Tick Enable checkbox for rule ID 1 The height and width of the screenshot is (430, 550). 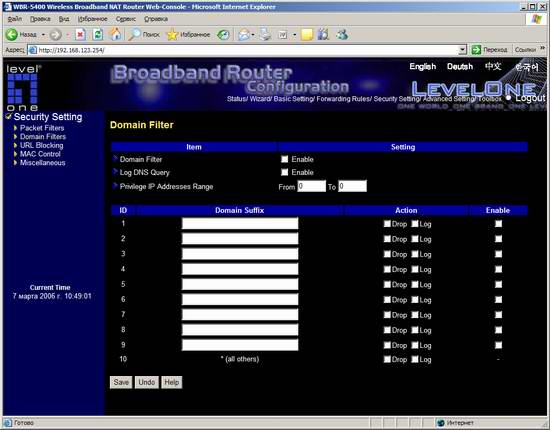(x=498, y=224)
